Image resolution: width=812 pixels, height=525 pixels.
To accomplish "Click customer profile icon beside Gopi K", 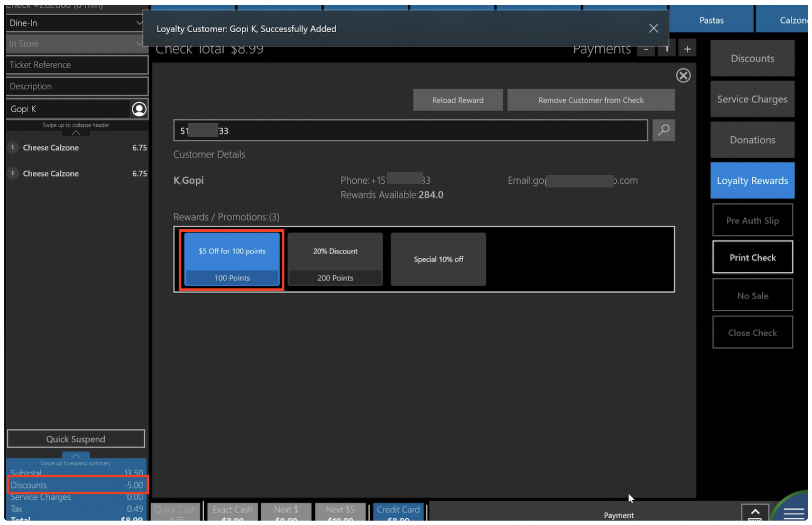I will (x=139, y=109).
